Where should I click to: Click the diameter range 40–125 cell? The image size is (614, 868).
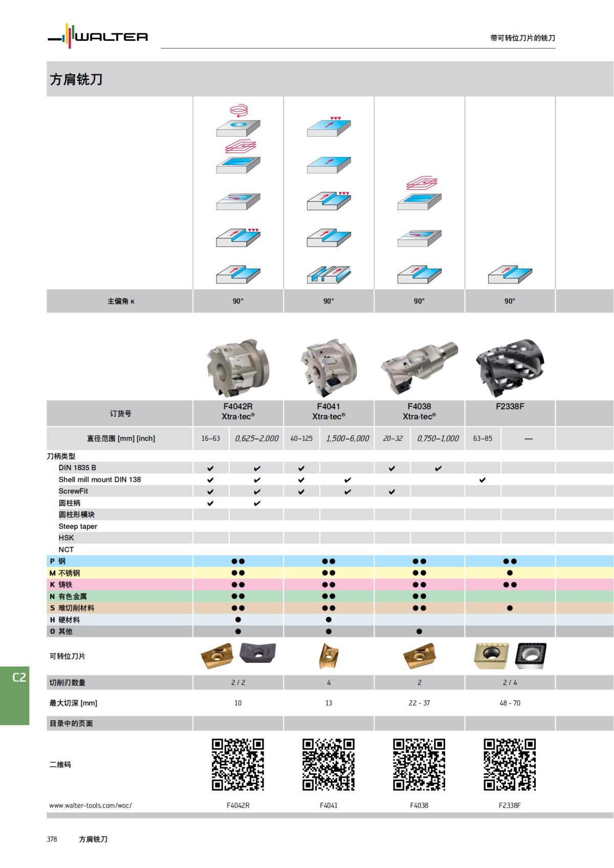(301, 438)
